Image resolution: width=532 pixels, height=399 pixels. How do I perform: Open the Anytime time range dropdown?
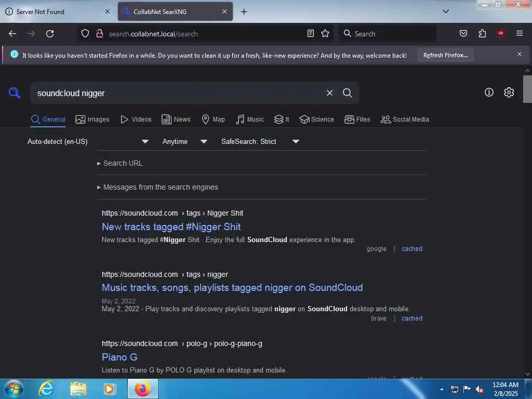tap(184, 141)
